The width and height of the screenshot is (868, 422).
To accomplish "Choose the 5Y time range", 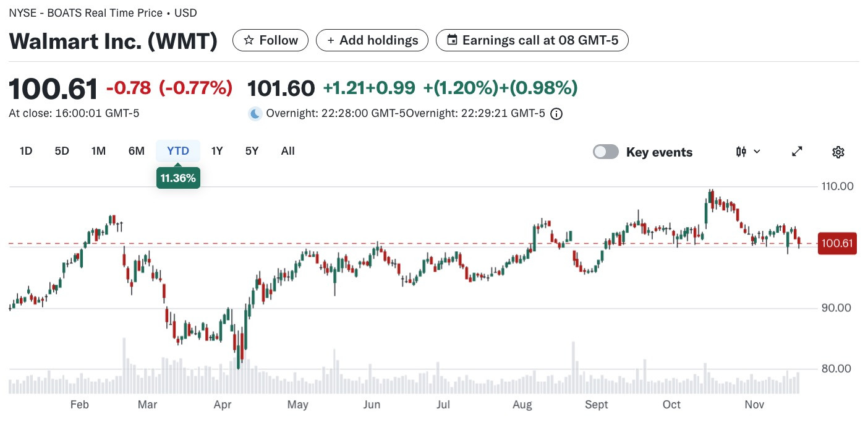I will (x=252, y=151).
